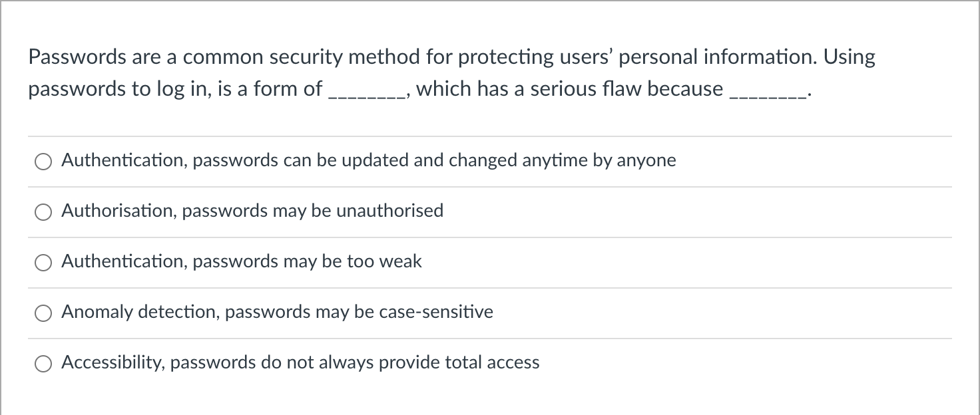Select "Authorisation, passwords may be unauthorised"
The image size is (980, 415).
coord(43,211)
